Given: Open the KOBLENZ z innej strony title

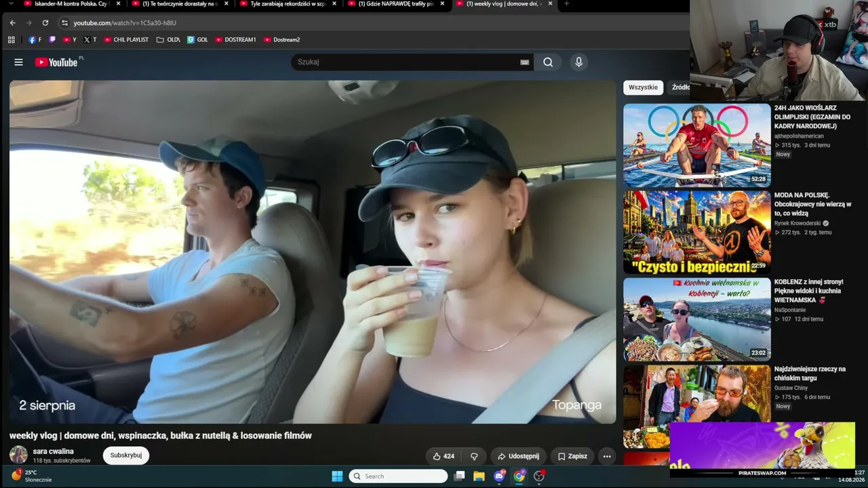Looking at the screenshot, I should tap(809, 291).
